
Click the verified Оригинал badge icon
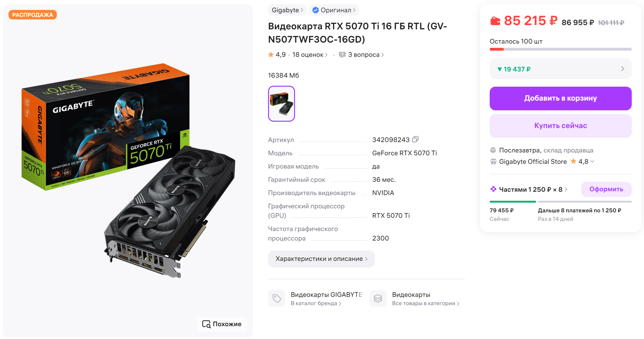click(316, 10)
